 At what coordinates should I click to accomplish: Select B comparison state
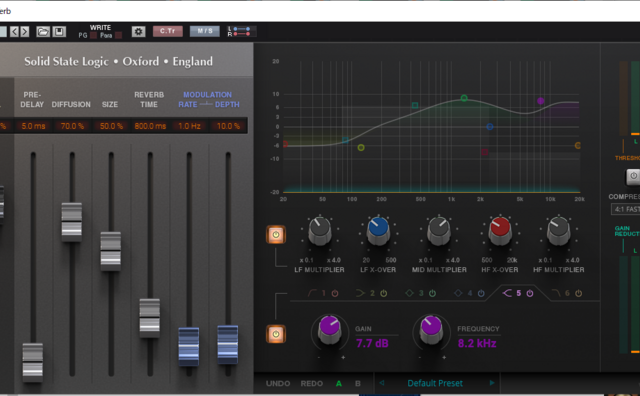(x=358, y=383)
